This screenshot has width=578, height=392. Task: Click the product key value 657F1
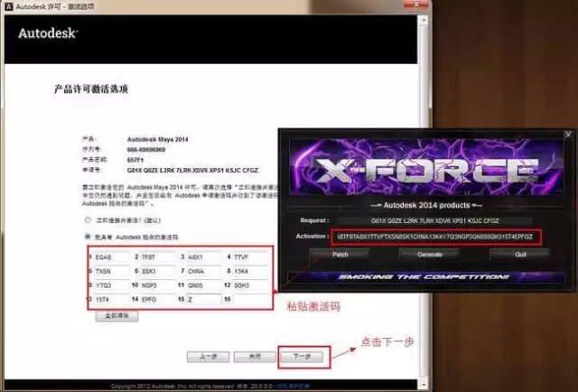coord(135,160)
